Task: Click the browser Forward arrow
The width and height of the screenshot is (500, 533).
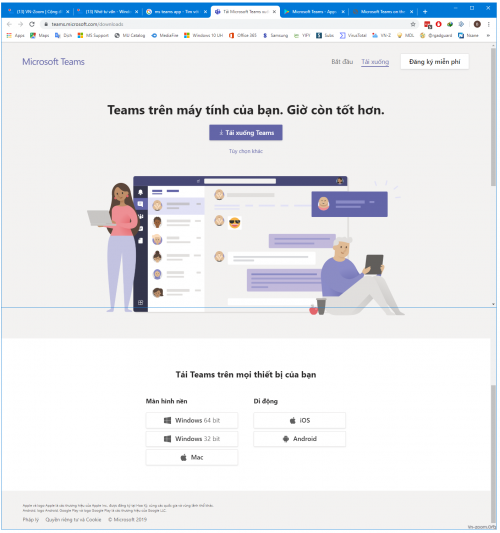Action: (x=20, y=24)
